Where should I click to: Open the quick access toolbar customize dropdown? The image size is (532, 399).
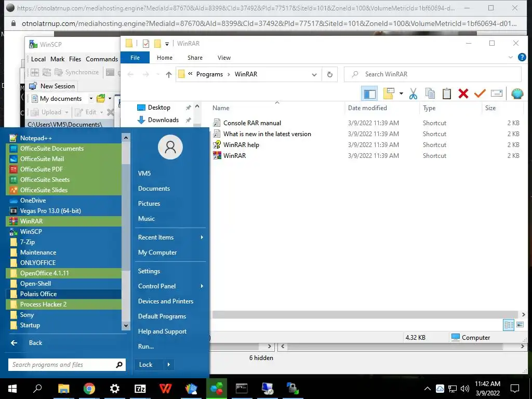(x=167, y=44)
